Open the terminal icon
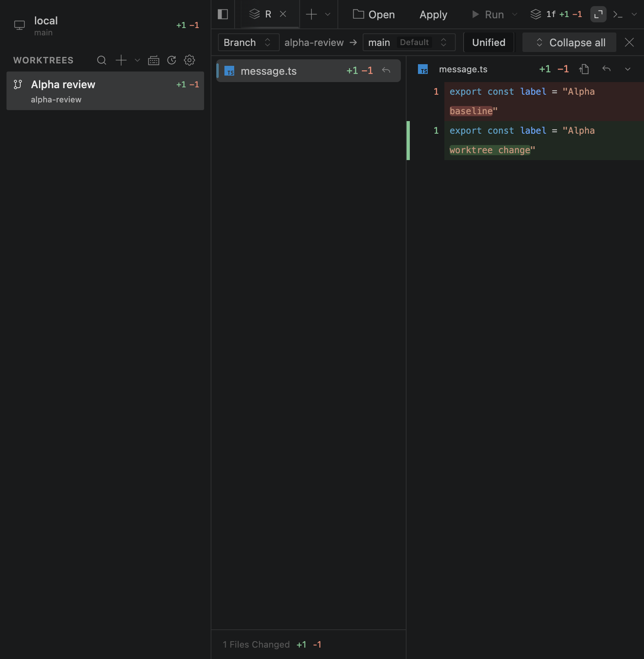Image resolution: width=644 pixels, height=659 pixels. 618,14
